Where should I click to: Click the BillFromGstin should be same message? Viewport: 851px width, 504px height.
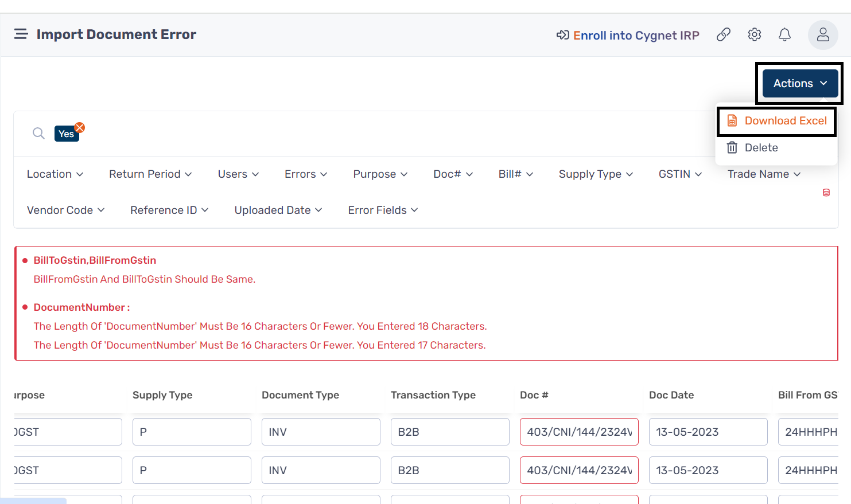tap(145, 279)
